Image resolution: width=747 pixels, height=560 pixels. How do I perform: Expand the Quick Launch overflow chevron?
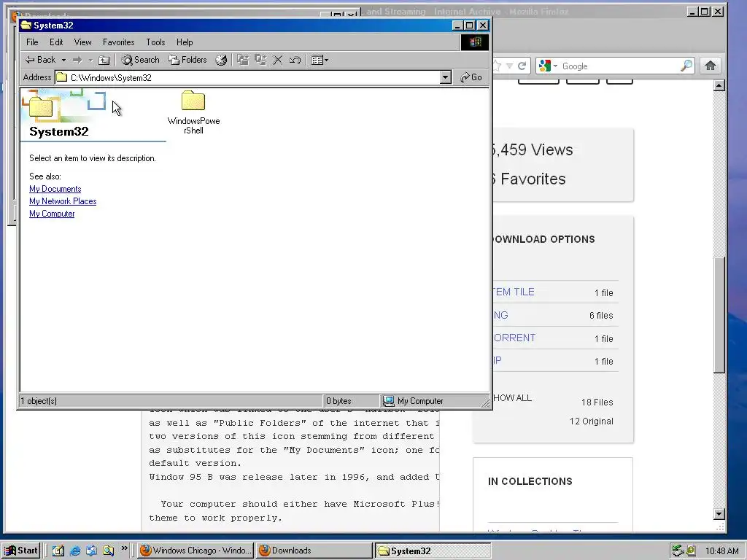(124, 548)
